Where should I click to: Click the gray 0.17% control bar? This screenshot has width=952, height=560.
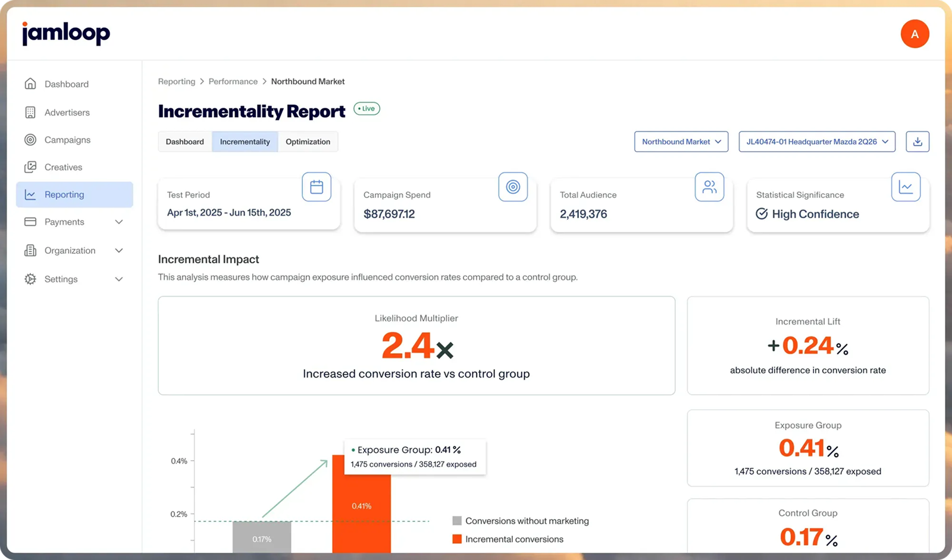pyautogui.click(x=262, y=537)
